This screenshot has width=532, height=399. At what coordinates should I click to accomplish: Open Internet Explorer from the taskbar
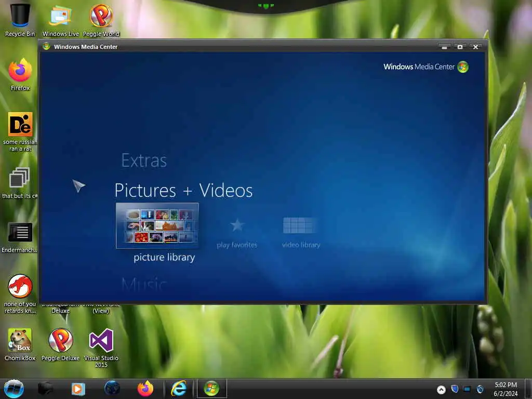coord(179,389)
